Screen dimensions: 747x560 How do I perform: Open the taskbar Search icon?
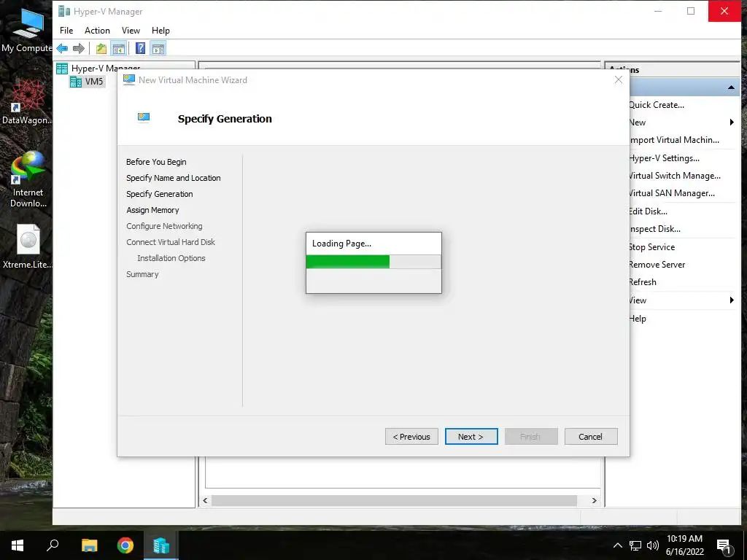click(x=53, y=545)
